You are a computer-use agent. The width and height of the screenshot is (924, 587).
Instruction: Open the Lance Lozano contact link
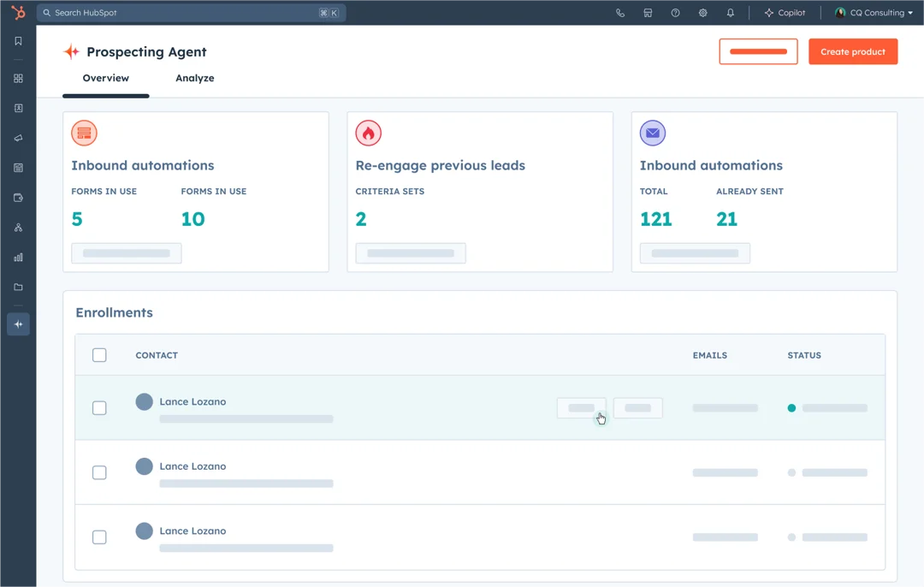[x=192, y=401]
